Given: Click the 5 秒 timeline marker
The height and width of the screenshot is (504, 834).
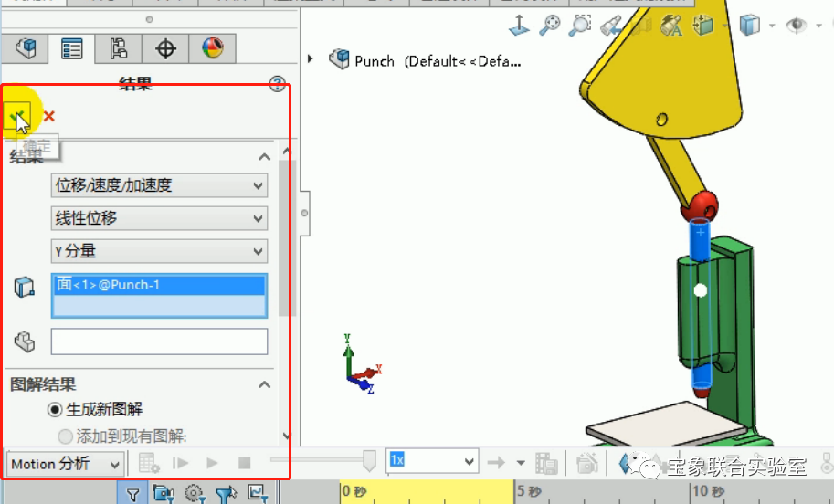Looking at the screenshot, I should coord(529,491).
